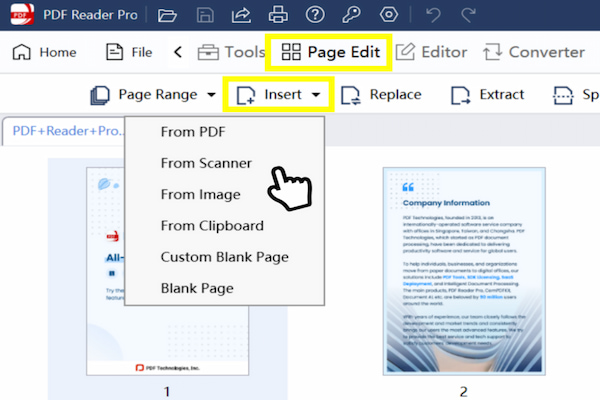Pick Custom Blank Page menu entry
Image resolution: width=600 pixels, height=400 pixels.
225,257
